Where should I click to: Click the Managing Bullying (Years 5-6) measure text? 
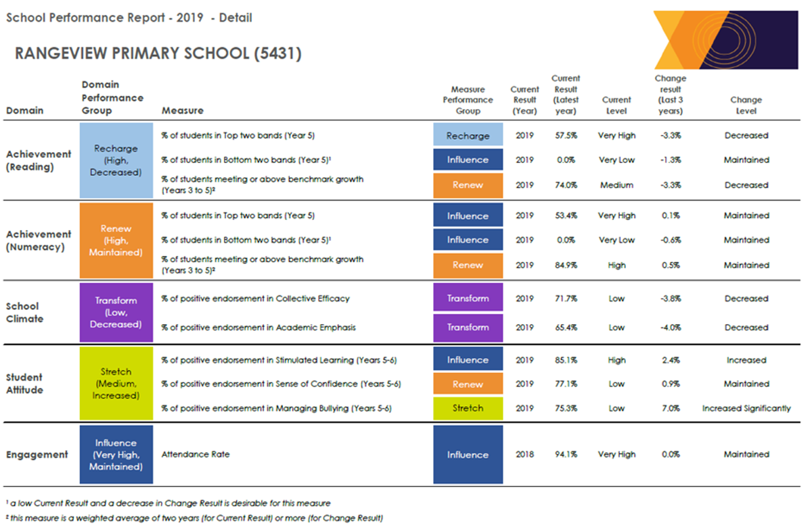[276, 408]
